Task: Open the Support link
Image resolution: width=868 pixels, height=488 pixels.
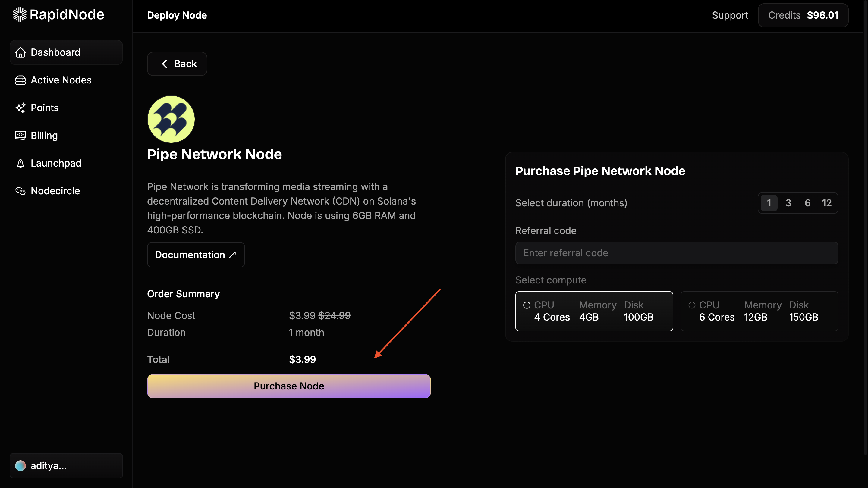Action: [730, 15]
